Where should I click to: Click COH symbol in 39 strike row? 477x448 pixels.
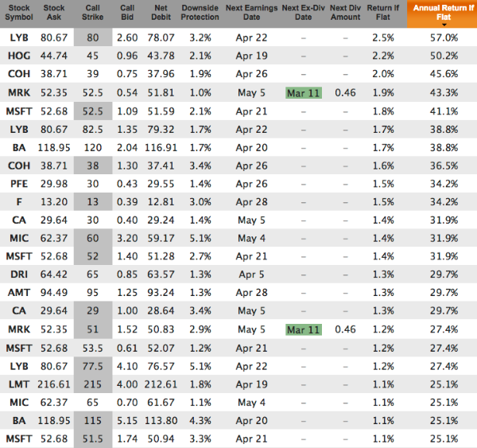(x=19, y=74)
